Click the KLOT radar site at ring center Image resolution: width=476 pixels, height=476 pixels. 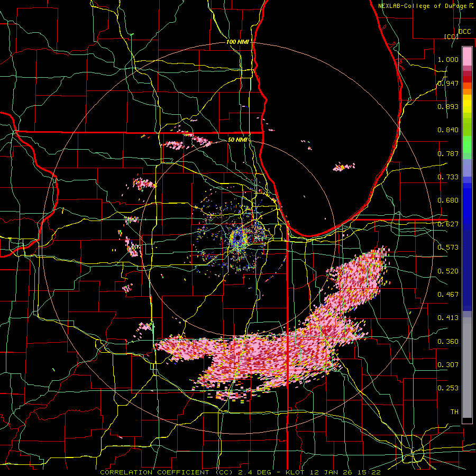click(238, 237)
